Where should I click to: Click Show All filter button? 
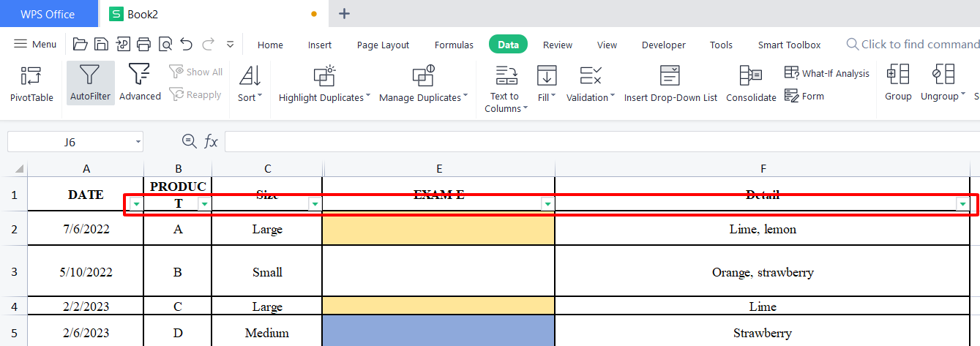coord(196,72)
